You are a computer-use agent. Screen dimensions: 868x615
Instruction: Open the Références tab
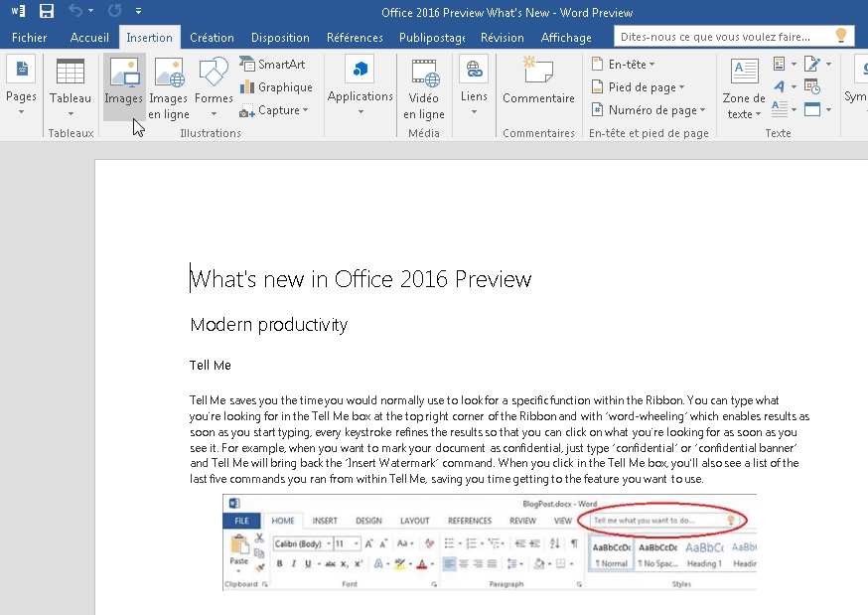click(x=355, y=37)
